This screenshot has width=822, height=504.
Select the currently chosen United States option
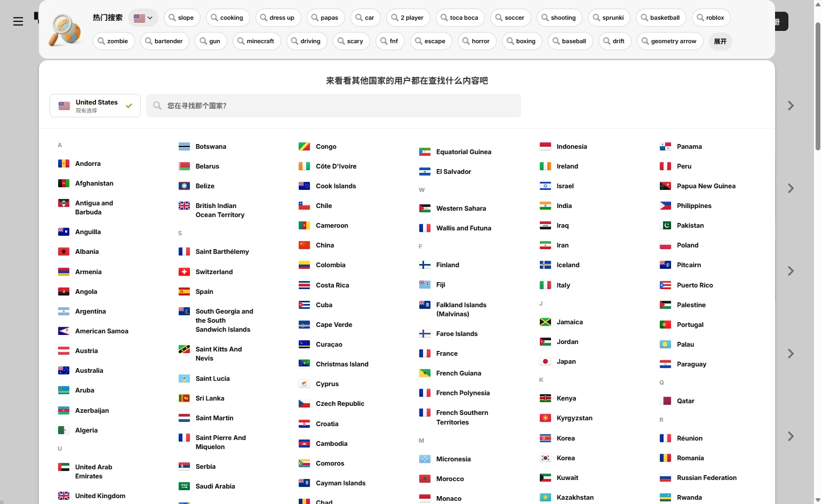pyautogui.click(x=95, y=106)
